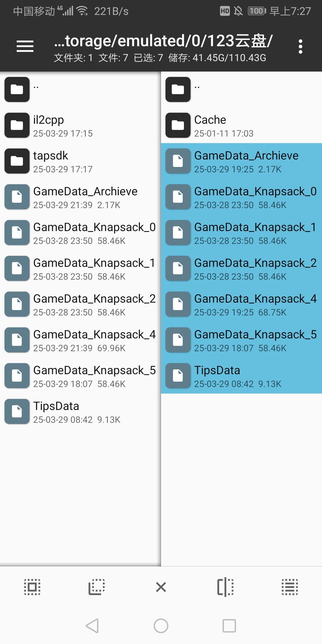Cancel selection with the X icon

click(161, 587)
